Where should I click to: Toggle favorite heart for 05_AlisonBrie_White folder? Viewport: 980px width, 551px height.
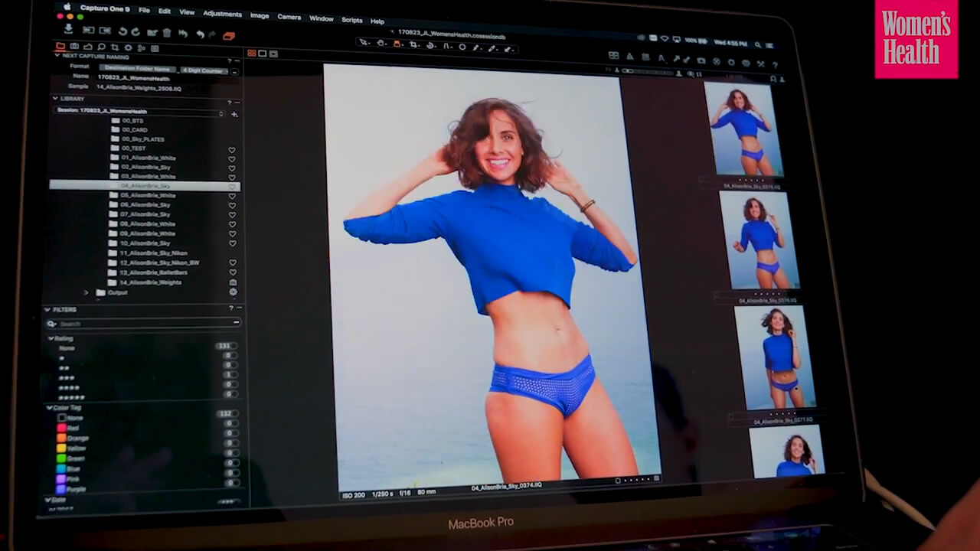pos(232,196)
